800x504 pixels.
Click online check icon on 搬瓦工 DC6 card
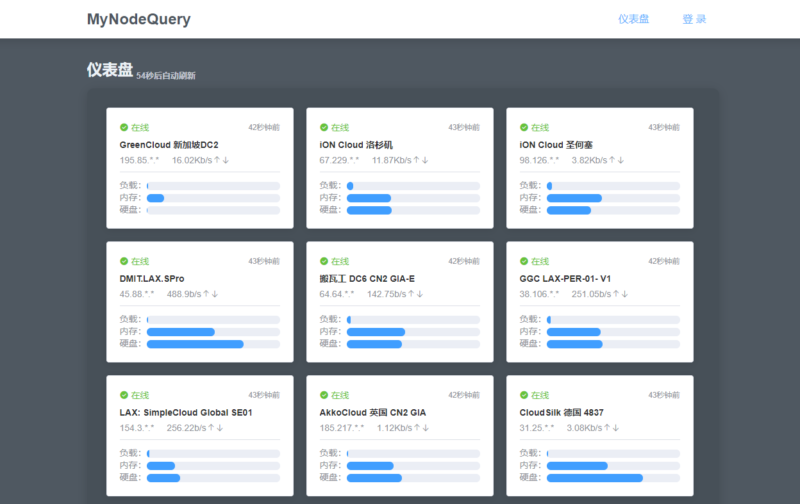pos(324,262)
